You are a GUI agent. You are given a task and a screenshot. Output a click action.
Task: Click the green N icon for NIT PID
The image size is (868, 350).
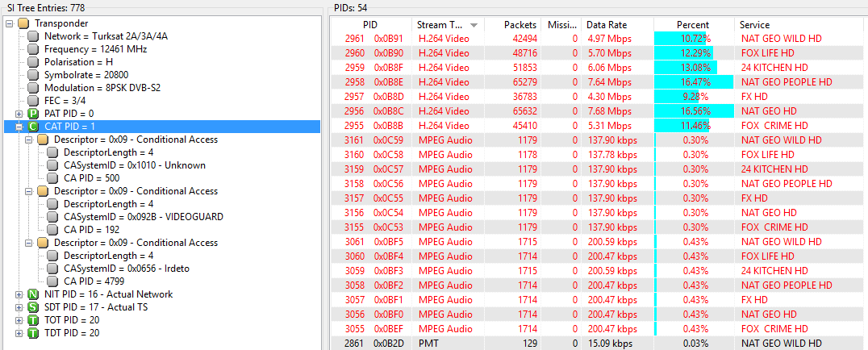click(x=33, y=294)
